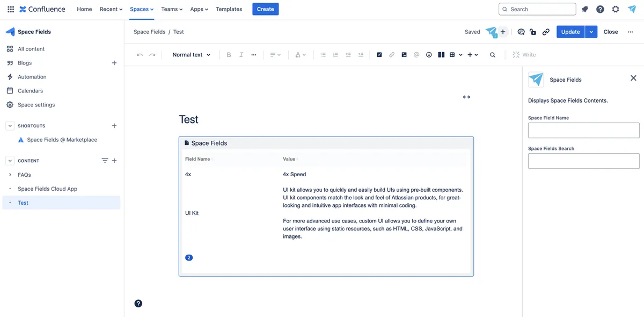Open the Apps menu

[199, 9]
